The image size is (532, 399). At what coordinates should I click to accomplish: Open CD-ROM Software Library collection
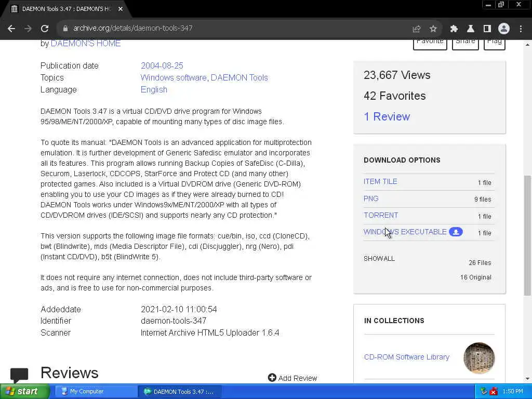click(x=406, y=357)
